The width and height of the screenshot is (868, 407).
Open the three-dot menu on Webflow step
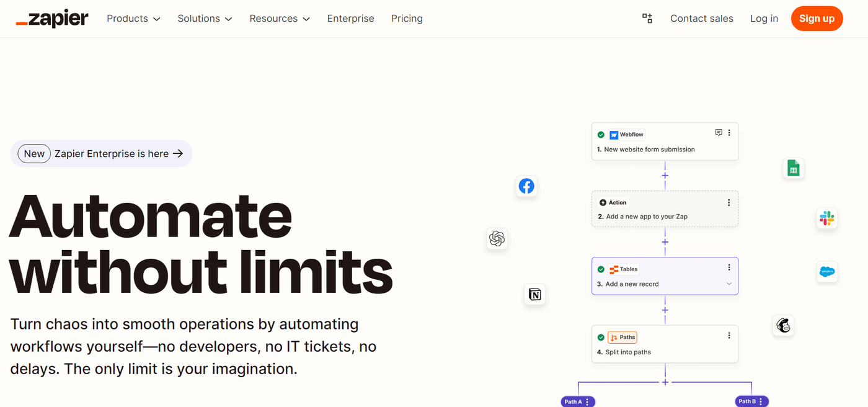(x=729, y=133)
